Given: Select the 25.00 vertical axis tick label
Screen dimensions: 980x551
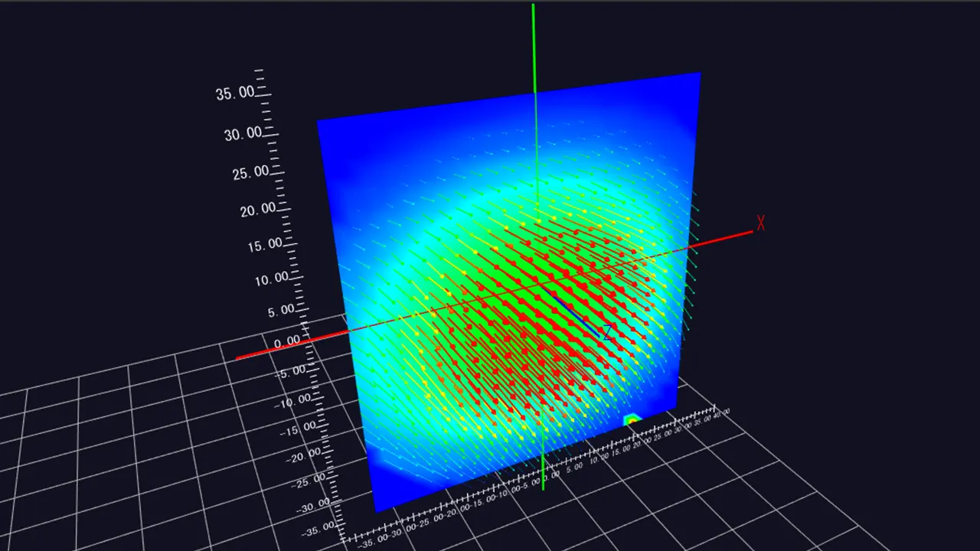Looking at the screenshot, I should click(250, 171).
